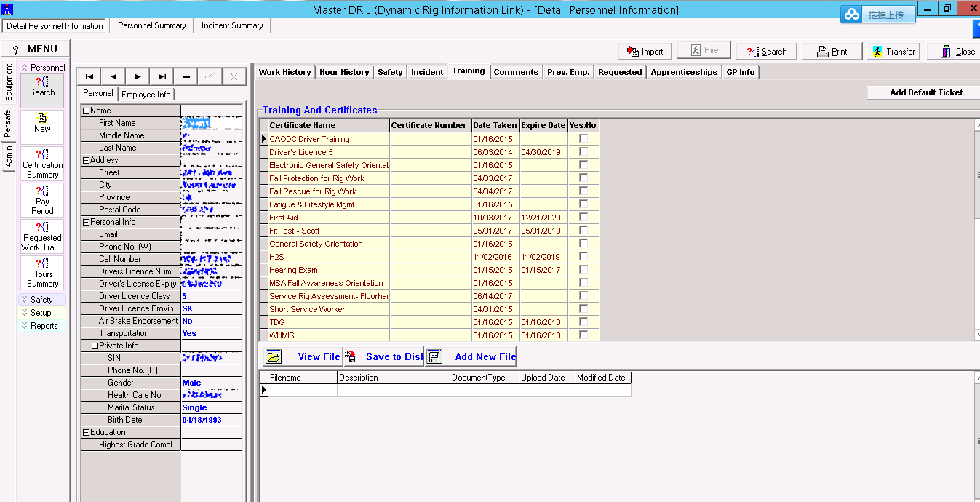Screen dimensions: 980x502
Task: Switch to Employee Info tab
Action: click(x=146, y=95)
